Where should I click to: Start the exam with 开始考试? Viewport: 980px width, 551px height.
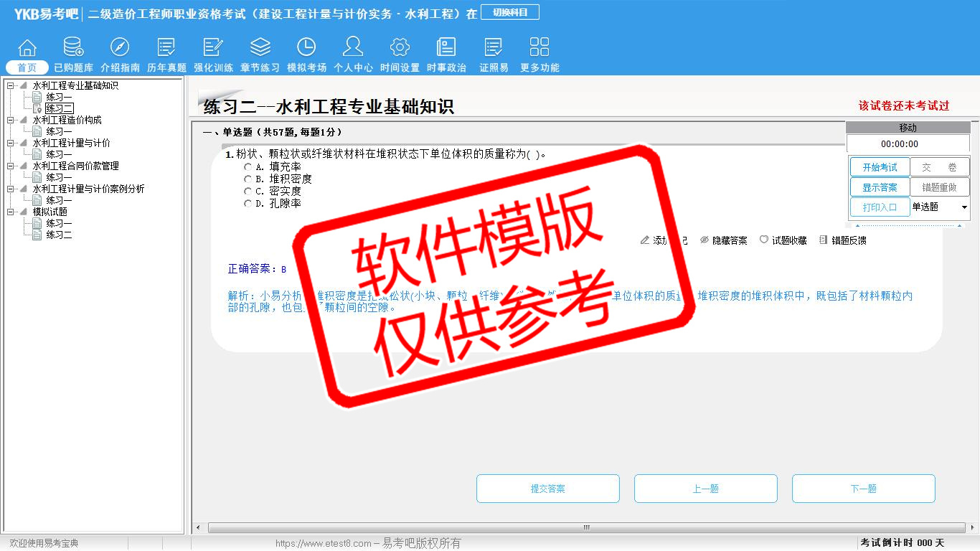coord(880,167)
